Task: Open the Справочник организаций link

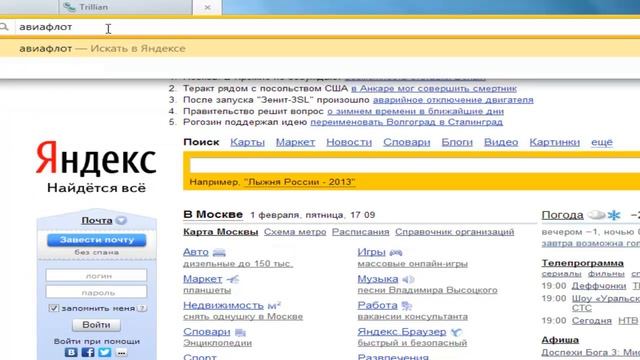Action: [454, 232]
